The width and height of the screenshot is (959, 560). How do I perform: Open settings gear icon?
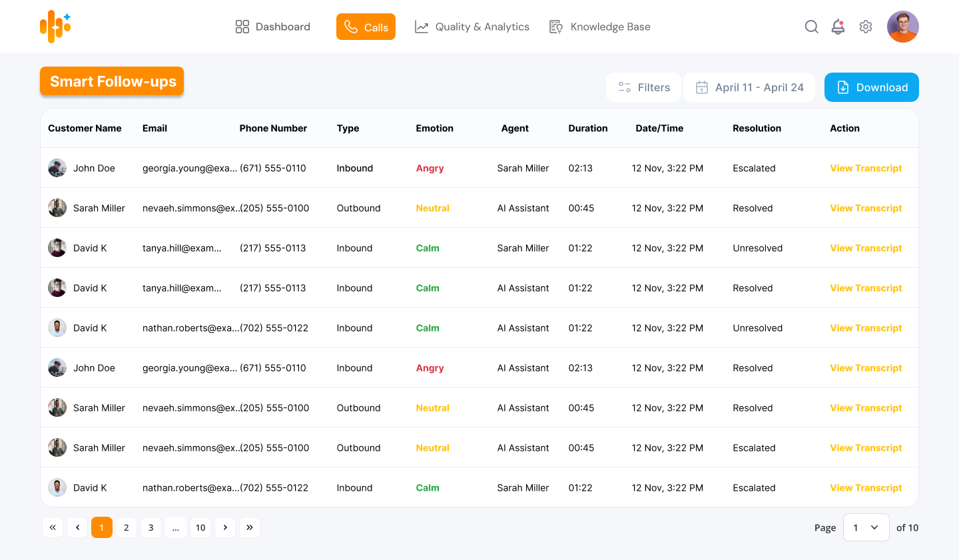click(x=866, y=27)
